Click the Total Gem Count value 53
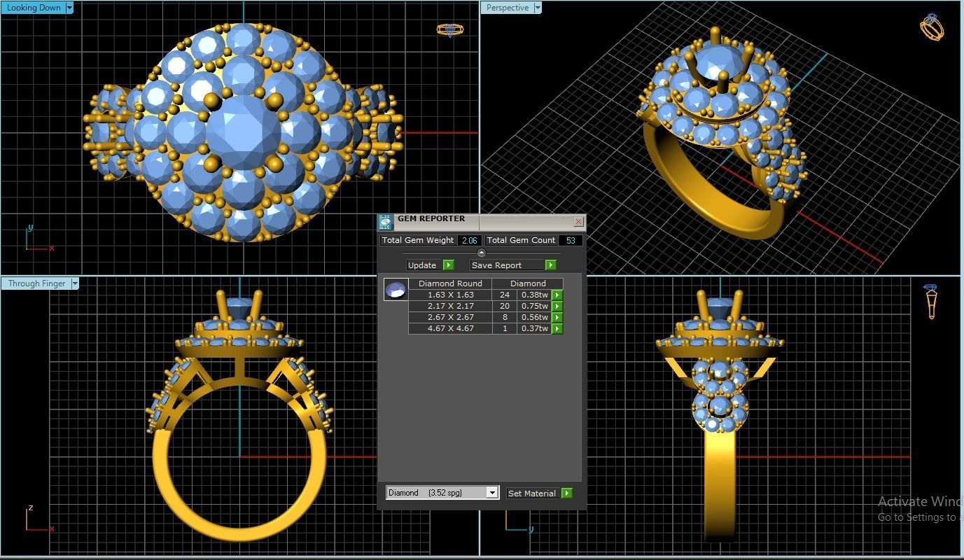964x560 pixels. point(571,240)
